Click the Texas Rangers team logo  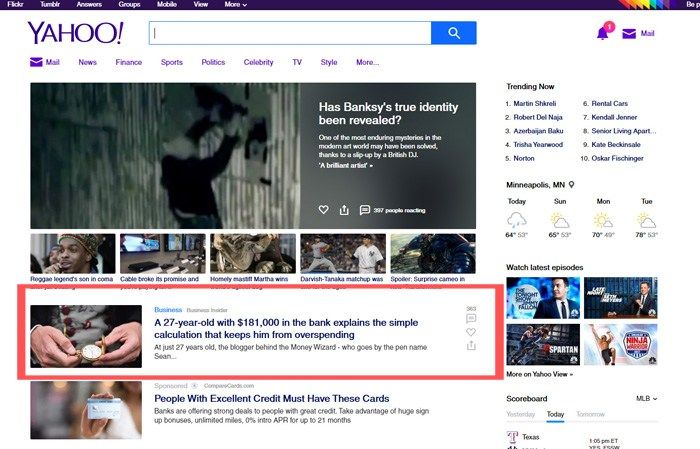(x=512, y=437)
